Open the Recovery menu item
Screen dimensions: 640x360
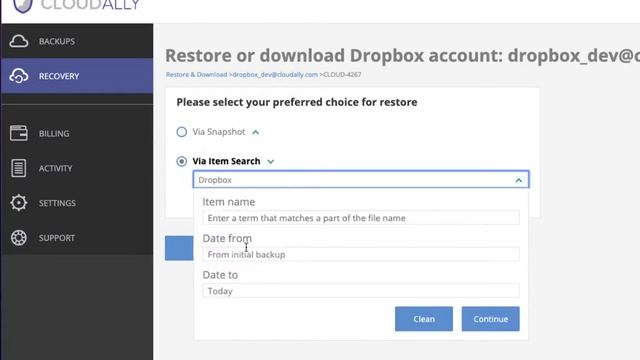[77, 76]
